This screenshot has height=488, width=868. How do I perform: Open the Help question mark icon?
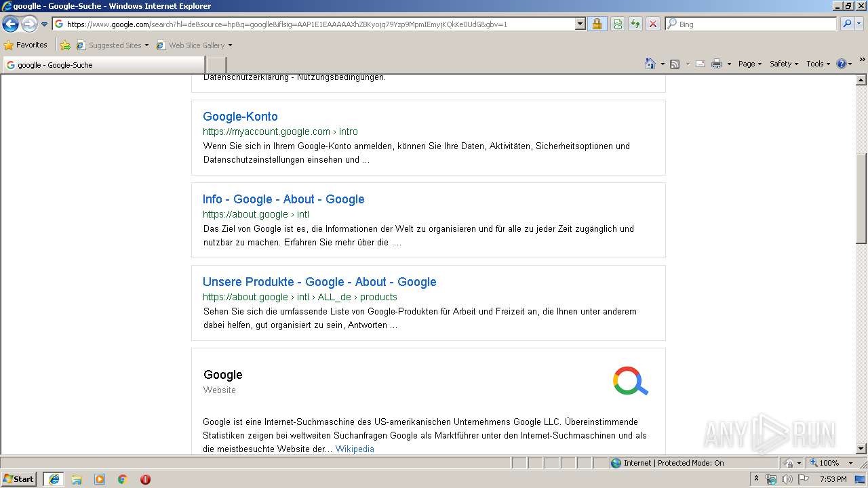842,64
